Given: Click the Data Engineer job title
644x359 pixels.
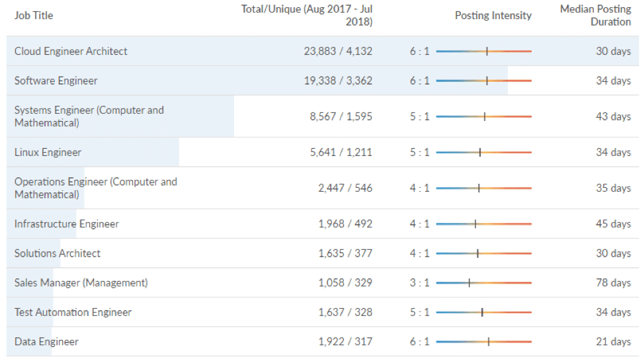Looking at the screenshot, I should coord(46,342).
